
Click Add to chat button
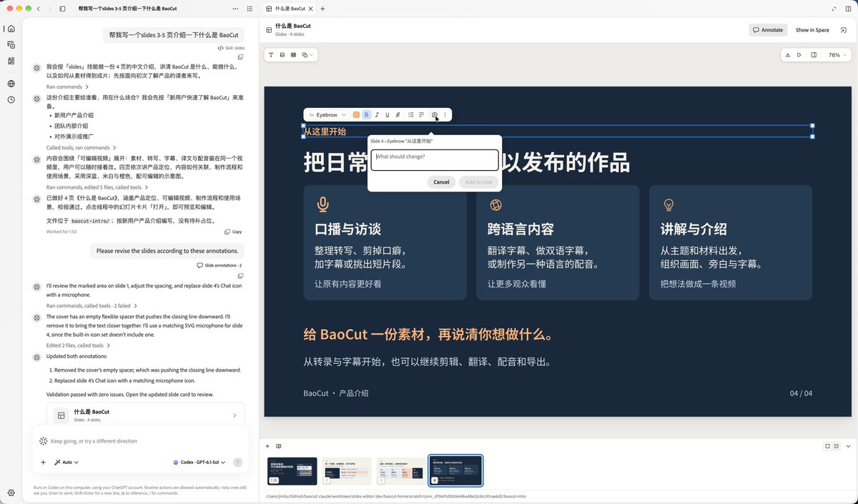click(x=478, y=182)
